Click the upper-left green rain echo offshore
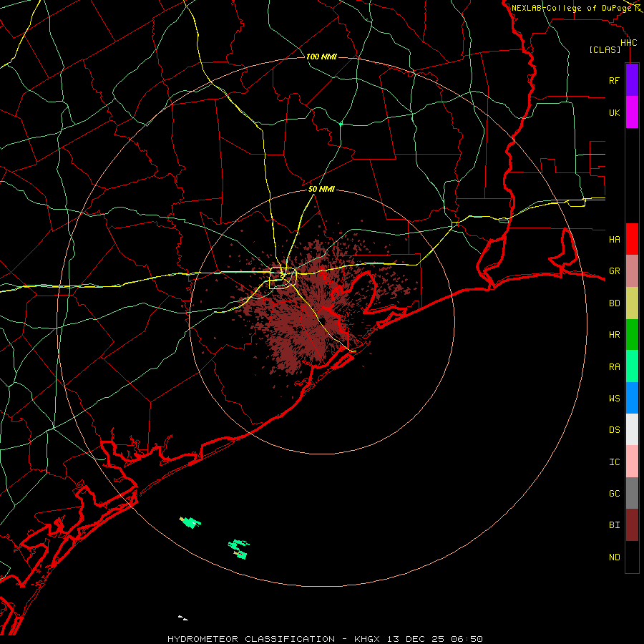Viewport: 644px width, 644px height. point(190,522)
